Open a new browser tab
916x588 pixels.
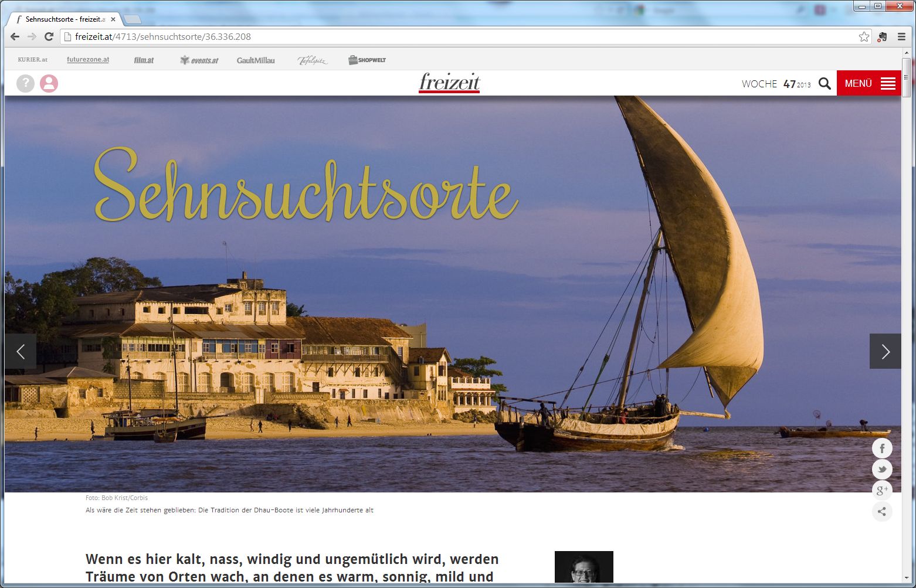[133, 19]
